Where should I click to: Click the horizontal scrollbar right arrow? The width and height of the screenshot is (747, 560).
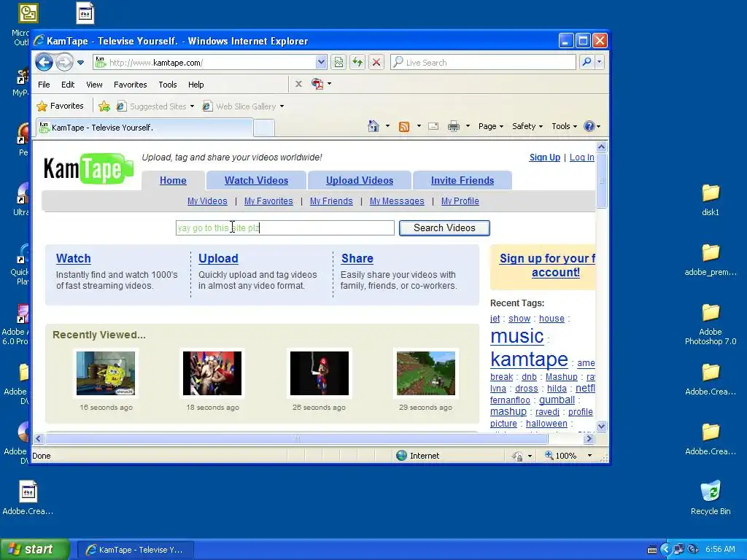pyautogui.click(x=589, y=438)
